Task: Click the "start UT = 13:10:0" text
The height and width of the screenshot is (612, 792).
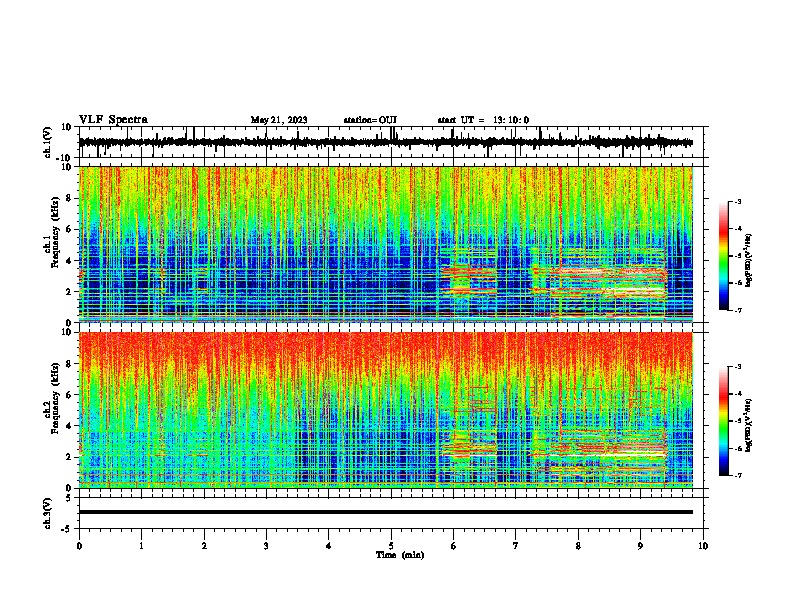Action: (x=483, y=120)
